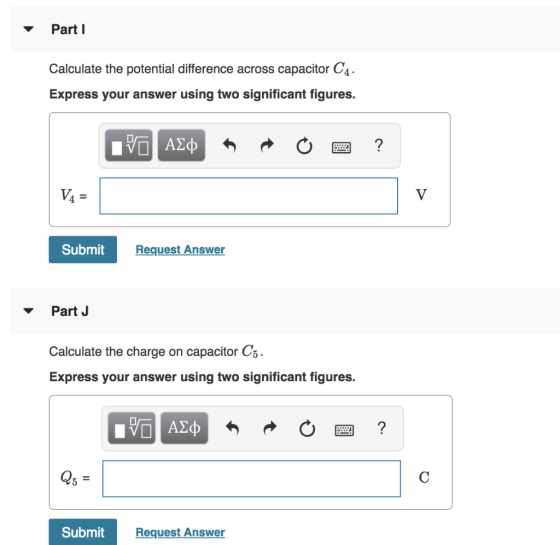Collapse the Part J section triangle

[x=28, y=311]
